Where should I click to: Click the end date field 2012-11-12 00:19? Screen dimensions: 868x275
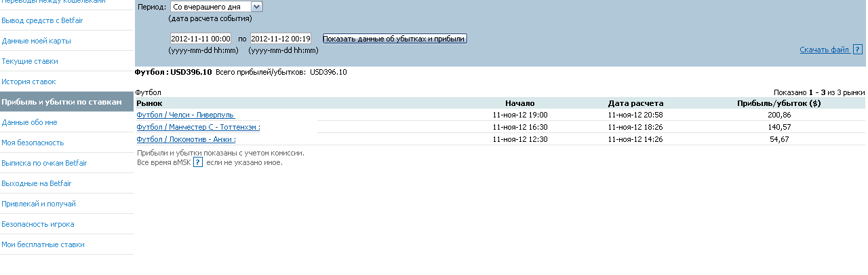click(x=281, y=39)
